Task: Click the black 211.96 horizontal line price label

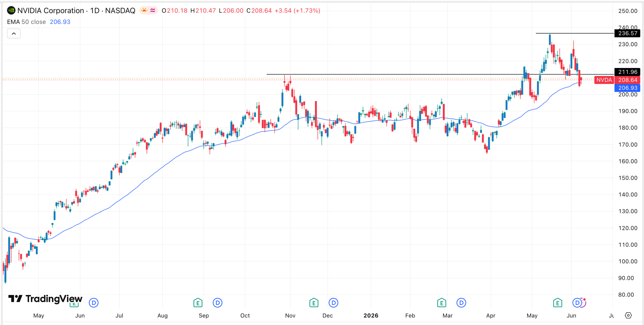Action: (627, 72)
